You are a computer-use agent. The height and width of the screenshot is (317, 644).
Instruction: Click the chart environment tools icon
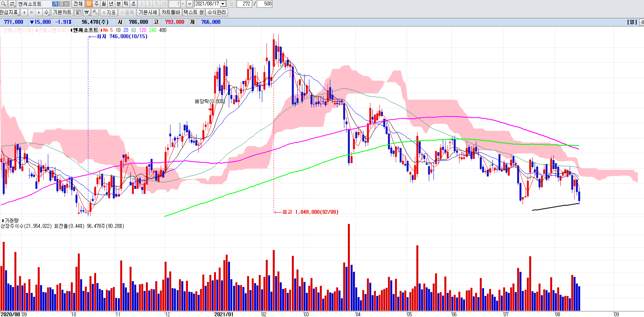pos(79,12)
